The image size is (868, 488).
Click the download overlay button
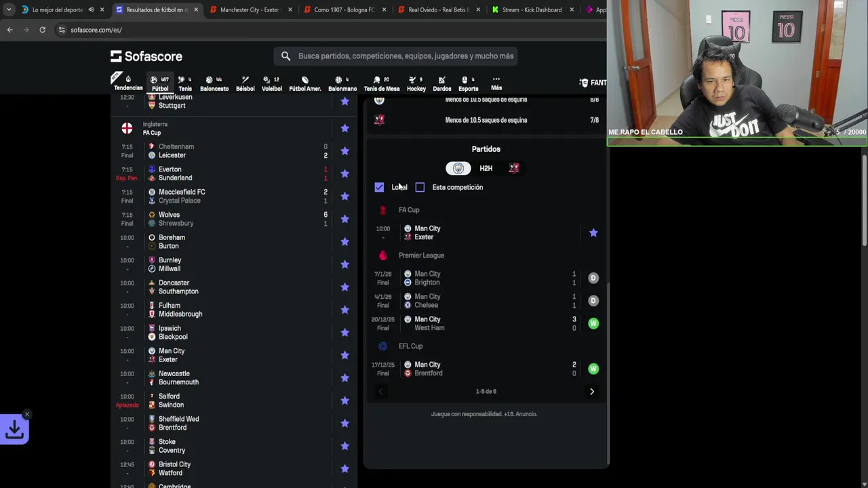pyautogui.click(x=14, y=429)
